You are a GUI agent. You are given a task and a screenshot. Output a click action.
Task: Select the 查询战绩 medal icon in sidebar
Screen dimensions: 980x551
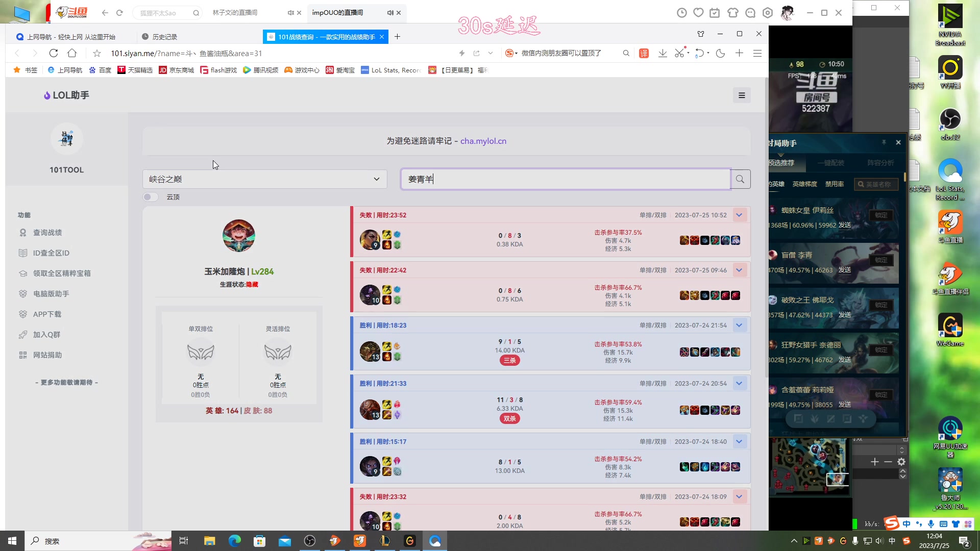(22, 232)
